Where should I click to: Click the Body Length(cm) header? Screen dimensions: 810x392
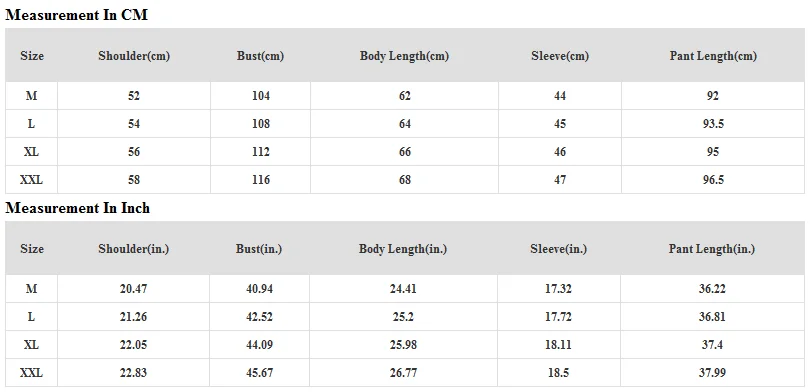coord(404,55)
